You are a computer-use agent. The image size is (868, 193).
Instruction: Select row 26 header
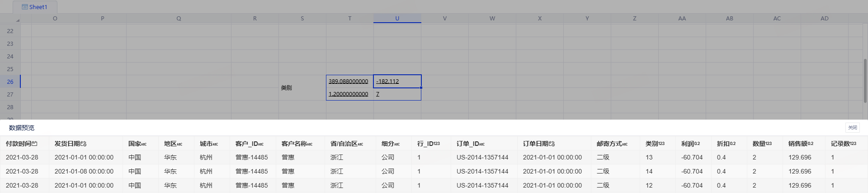point(10,82)
